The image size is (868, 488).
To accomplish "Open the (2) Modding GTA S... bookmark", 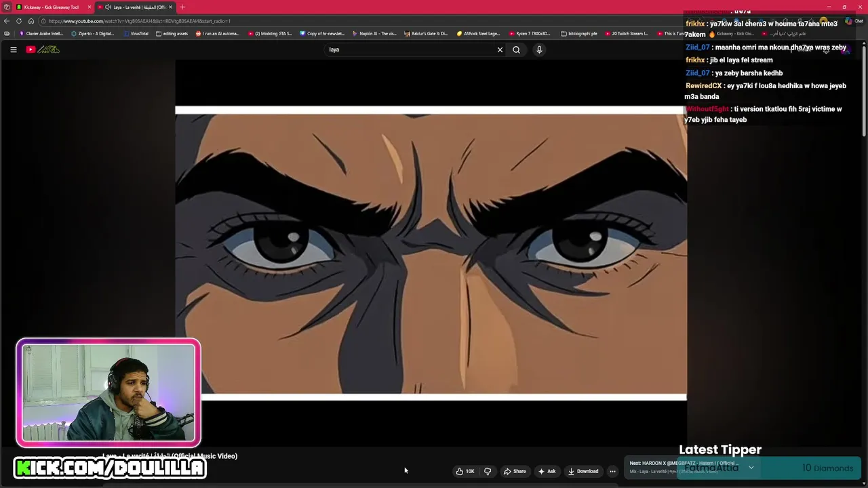I will pyautogui.click(x=270, y=33).
